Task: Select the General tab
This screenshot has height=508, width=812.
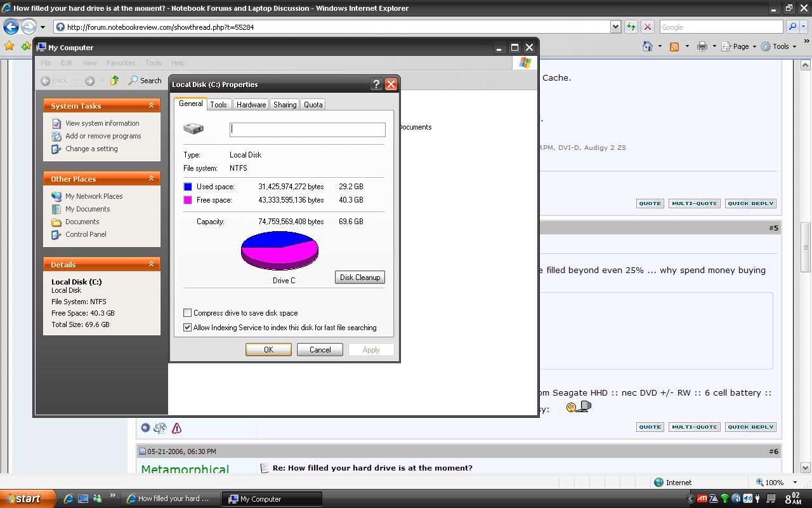Action: tap(190, 104)
